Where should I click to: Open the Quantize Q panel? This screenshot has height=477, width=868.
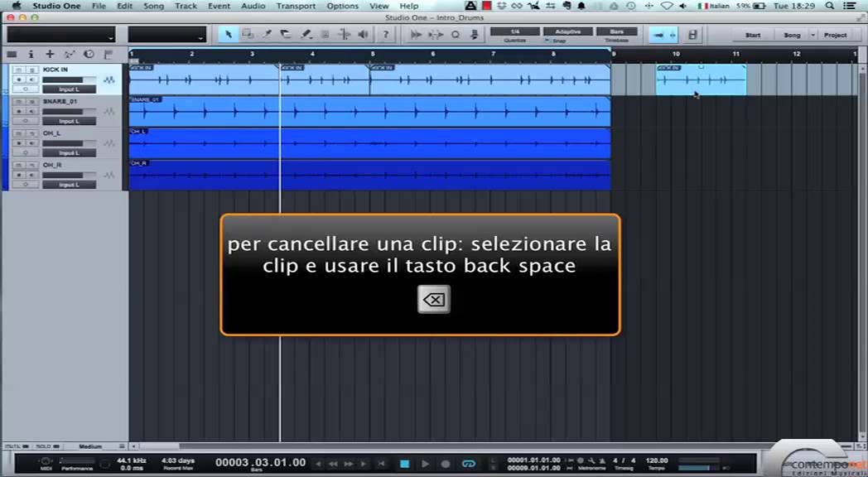click(x=455, y=34)
